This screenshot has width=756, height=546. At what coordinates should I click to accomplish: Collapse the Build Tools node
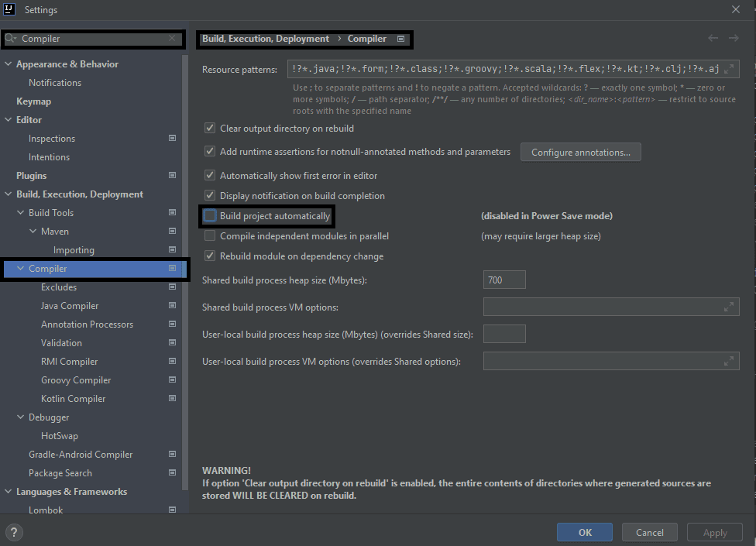coord(20,212)
